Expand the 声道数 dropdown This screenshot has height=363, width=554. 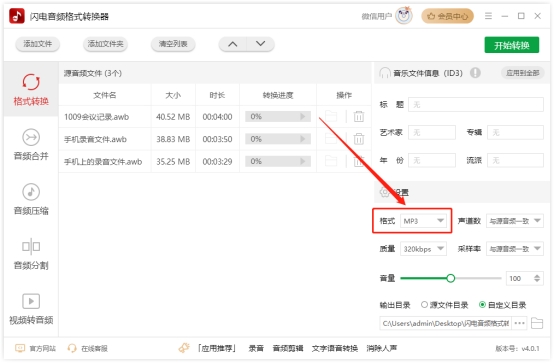[515, 221]
